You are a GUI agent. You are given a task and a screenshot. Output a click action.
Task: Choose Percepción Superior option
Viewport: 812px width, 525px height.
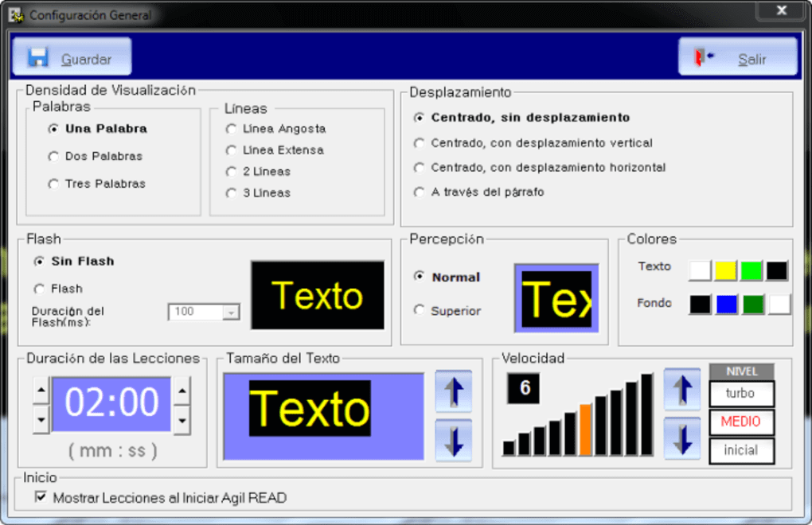point(420,311)
